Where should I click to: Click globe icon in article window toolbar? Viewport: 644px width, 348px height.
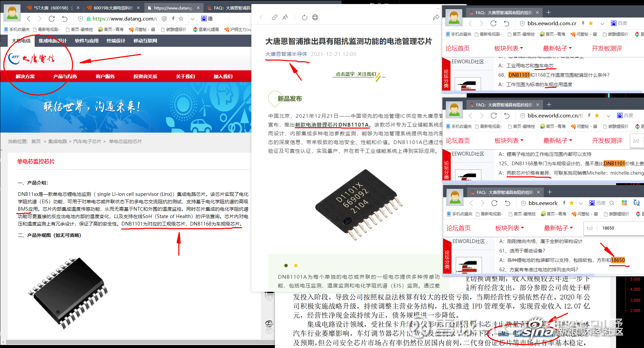click(315, 18)
